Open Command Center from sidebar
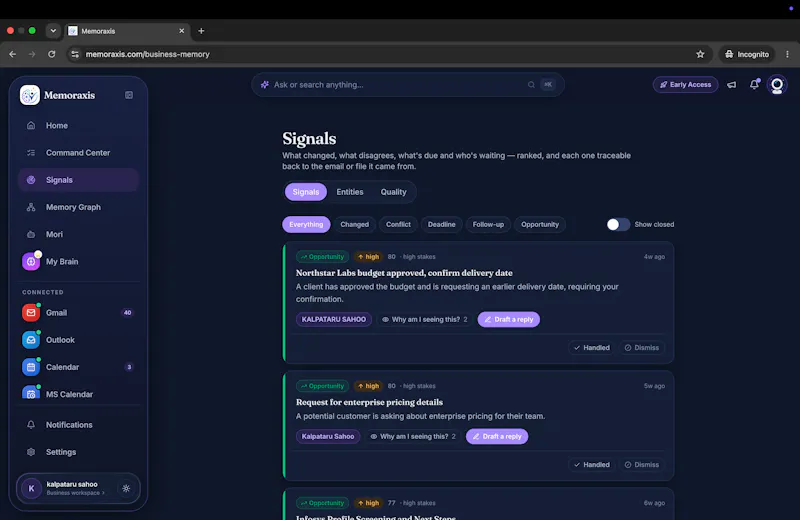This screenshot has width=800, height=520. (78, 153)
